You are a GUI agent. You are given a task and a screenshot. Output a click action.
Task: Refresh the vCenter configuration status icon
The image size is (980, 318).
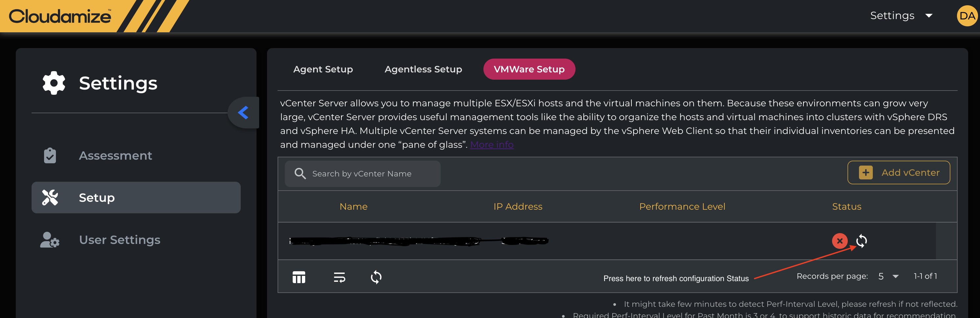click(x=862, y=241)
